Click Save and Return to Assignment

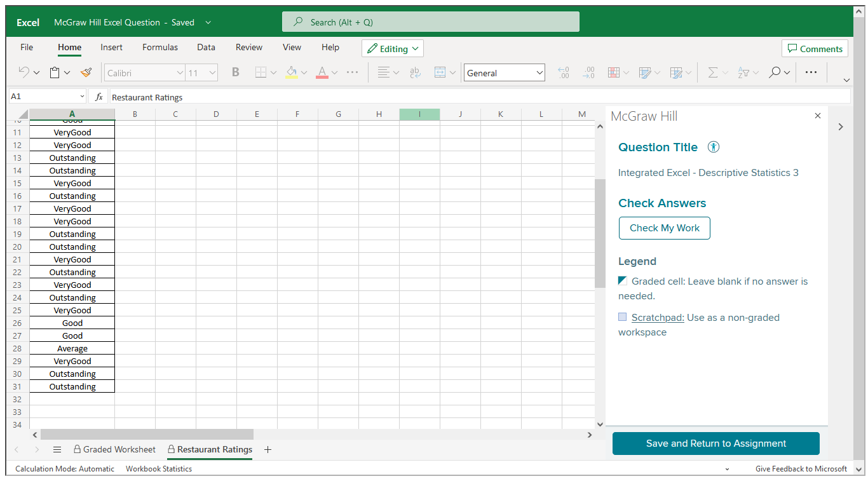pyautogui.click(x=715, y=444)
